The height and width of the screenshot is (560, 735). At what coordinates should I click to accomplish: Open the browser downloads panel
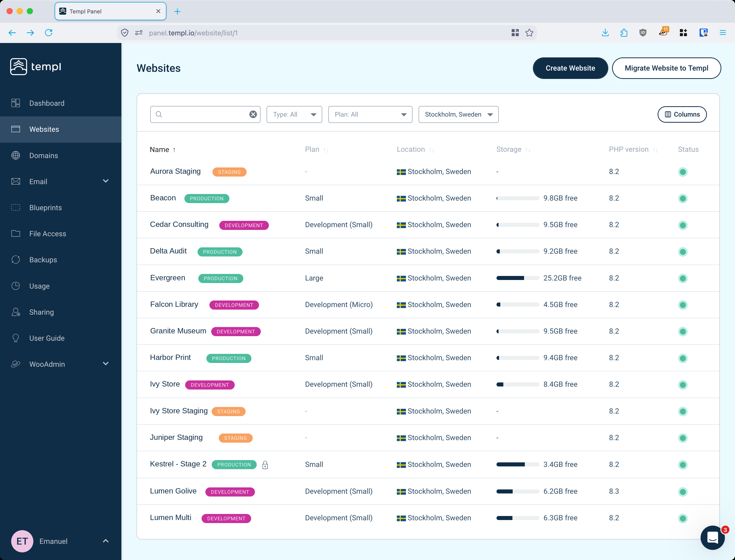pos(605,33)
